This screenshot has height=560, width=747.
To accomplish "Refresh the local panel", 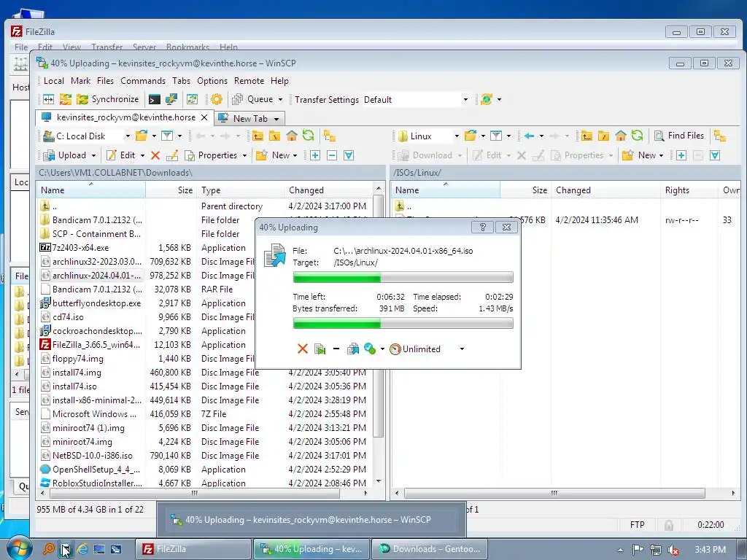I will [309, 136].
